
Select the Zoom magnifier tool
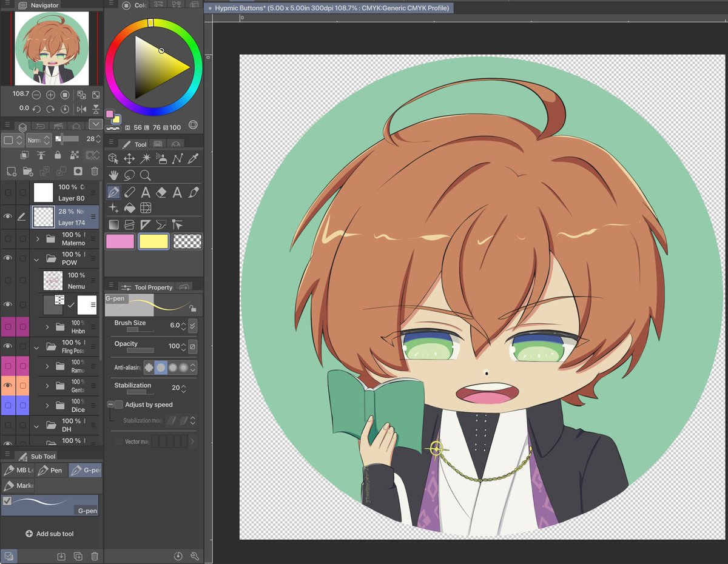tap(146, 175)
